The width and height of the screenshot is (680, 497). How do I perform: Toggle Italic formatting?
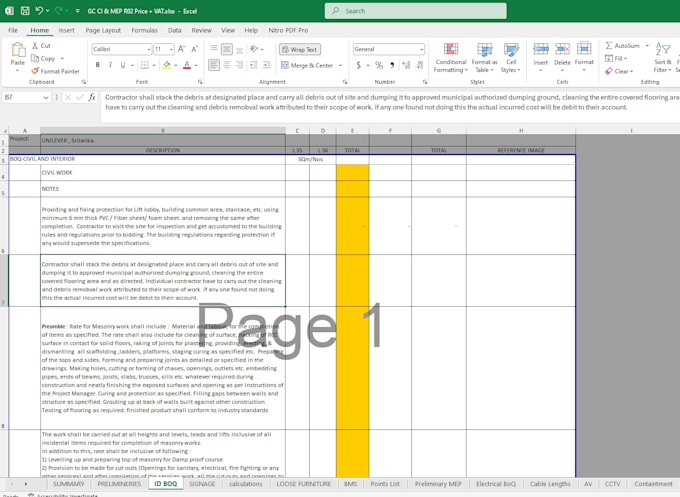[110, 65]
